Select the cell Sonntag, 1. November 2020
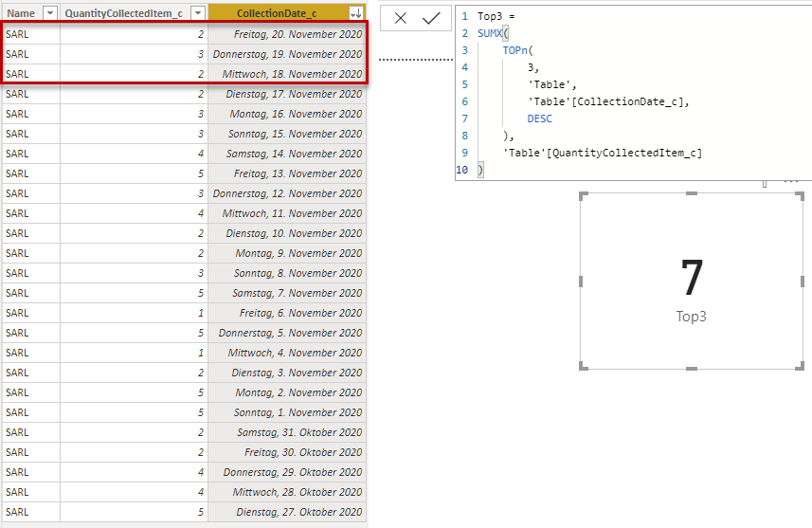 point(287,412)
